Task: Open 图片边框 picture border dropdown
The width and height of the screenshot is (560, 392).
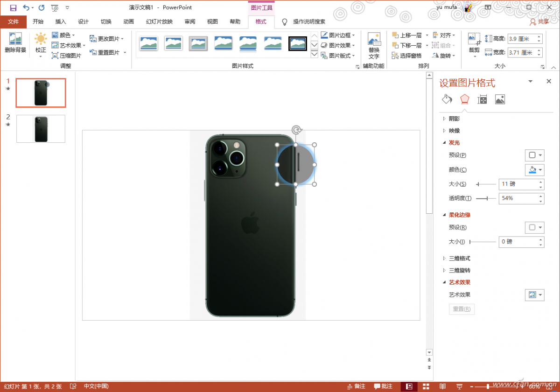Action: coord(338,35)
